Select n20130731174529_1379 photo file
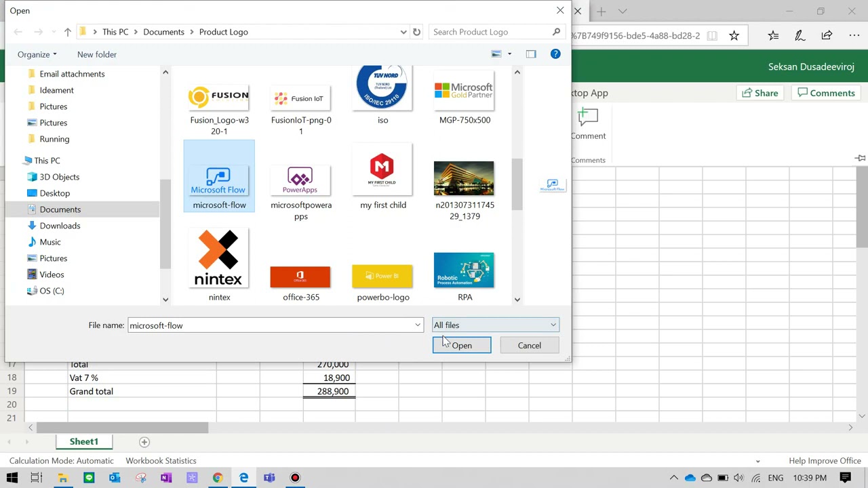 click(x=465, y=190)
